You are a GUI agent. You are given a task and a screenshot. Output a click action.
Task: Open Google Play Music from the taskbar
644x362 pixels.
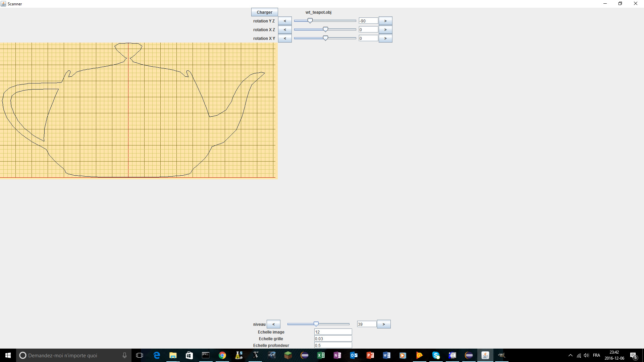pyautogui.click(x=419, y=355)
